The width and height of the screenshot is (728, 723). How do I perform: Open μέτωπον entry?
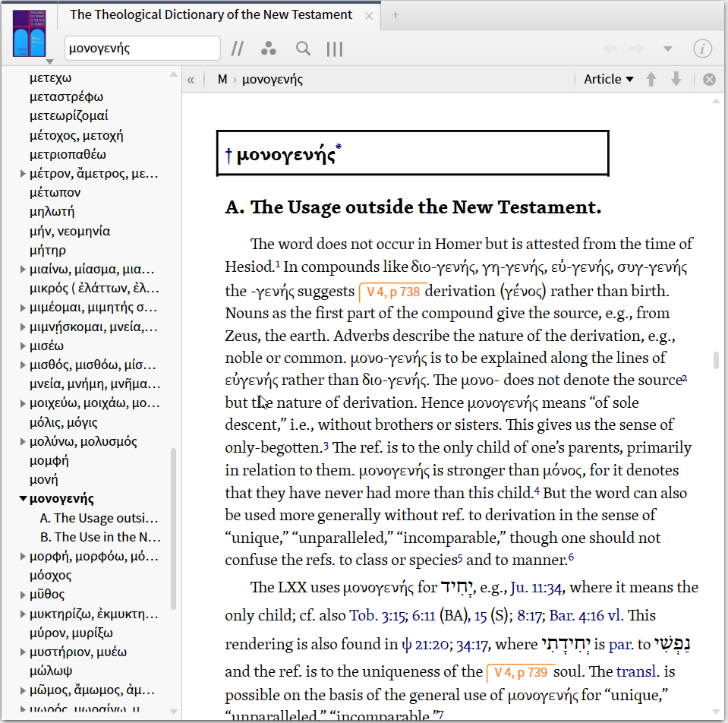point(55,193)
